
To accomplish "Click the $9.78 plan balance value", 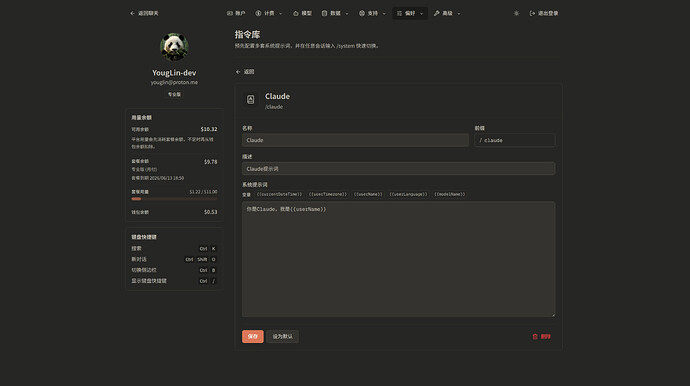I will [210, 162].
